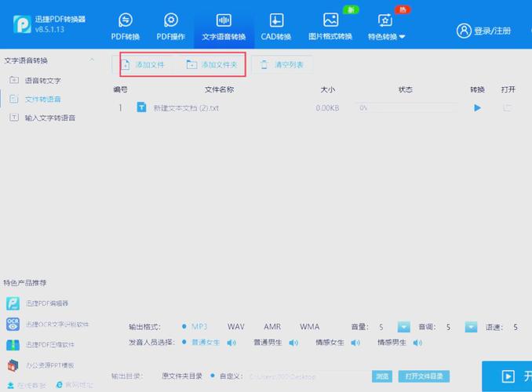This screenshot has height=392, width=532.
Task: Select file 新建文本文档 (2).txt
Action: (186, 108)
